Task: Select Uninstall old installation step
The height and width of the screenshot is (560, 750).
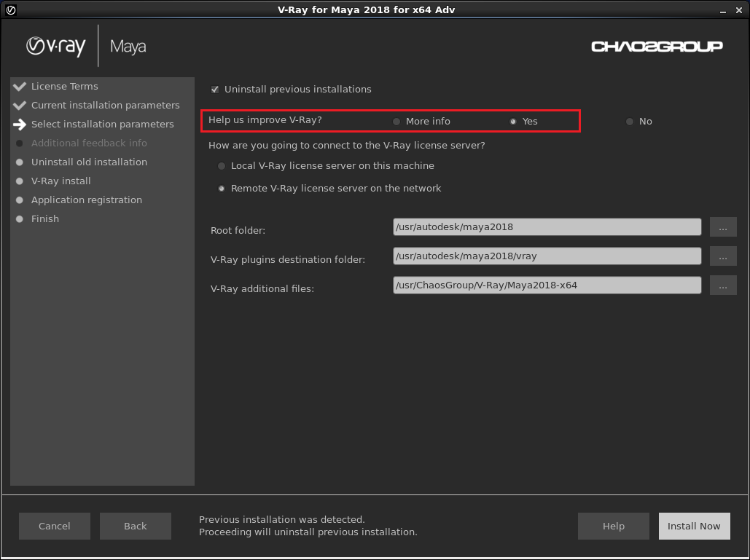Action: coord(90,162)
